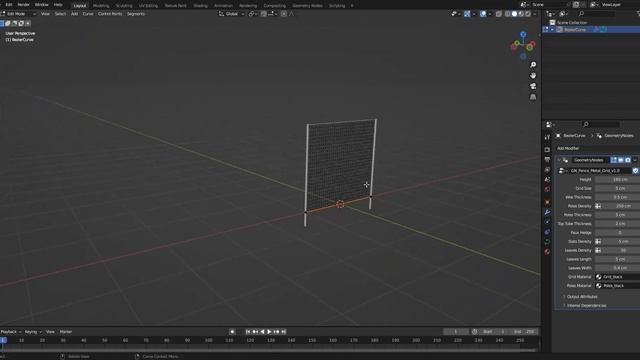Open the Physics properties tab icon

pos(547,222)
